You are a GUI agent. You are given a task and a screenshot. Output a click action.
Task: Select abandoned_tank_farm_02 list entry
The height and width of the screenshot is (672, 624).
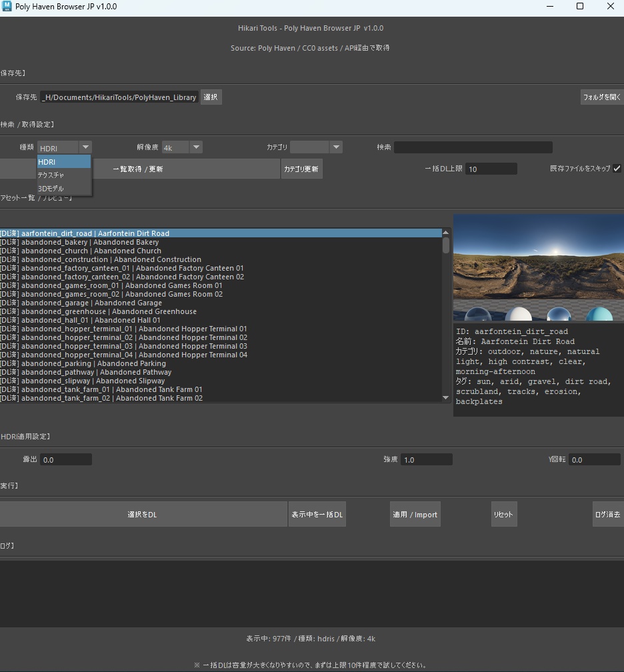221,398
